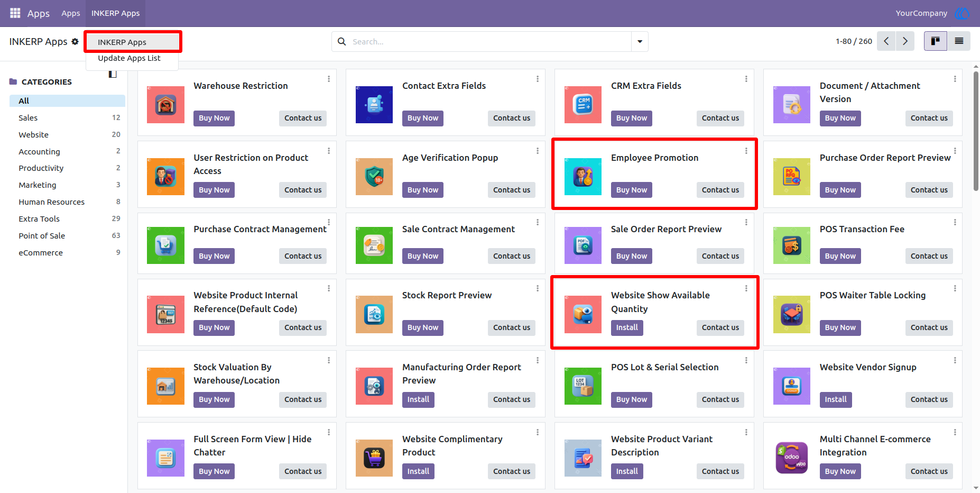The height and width of the screenshot is (493, 980).
Task: Open the apps grid home menu icon
Action: point(15,13)
